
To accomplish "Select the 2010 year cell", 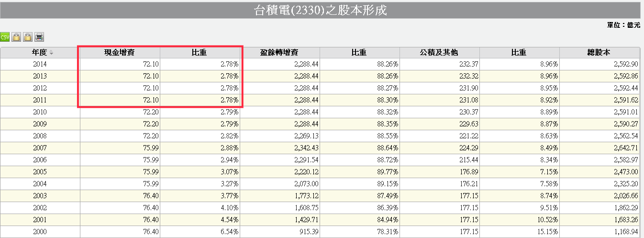I will (40, 112).
